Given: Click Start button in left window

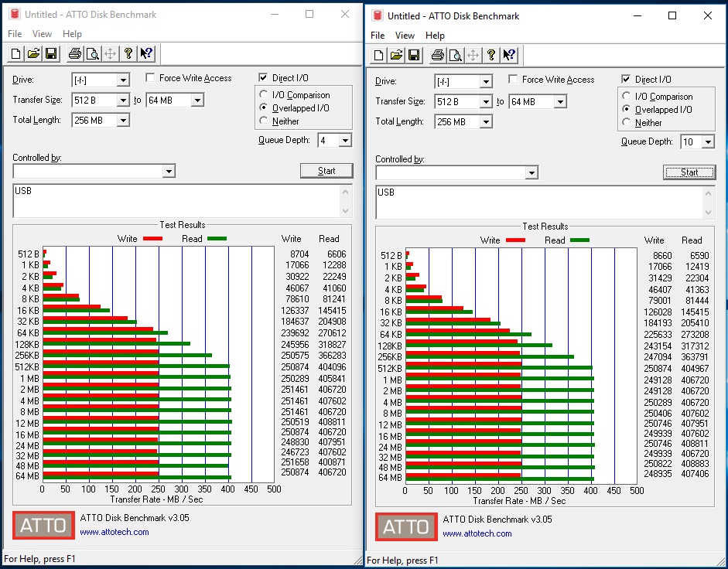Looking at the screenshot, I should [x=326, y=171].
